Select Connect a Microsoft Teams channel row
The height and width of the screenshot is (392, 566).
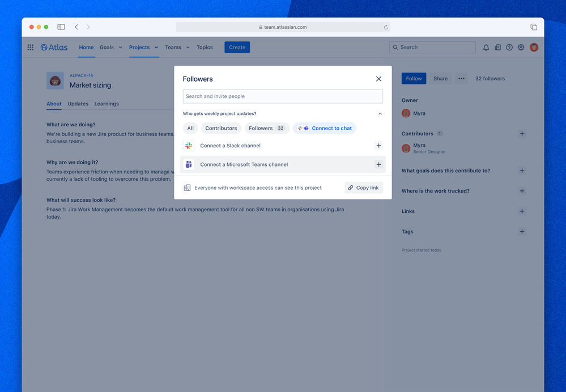click(x=283, y=164)
